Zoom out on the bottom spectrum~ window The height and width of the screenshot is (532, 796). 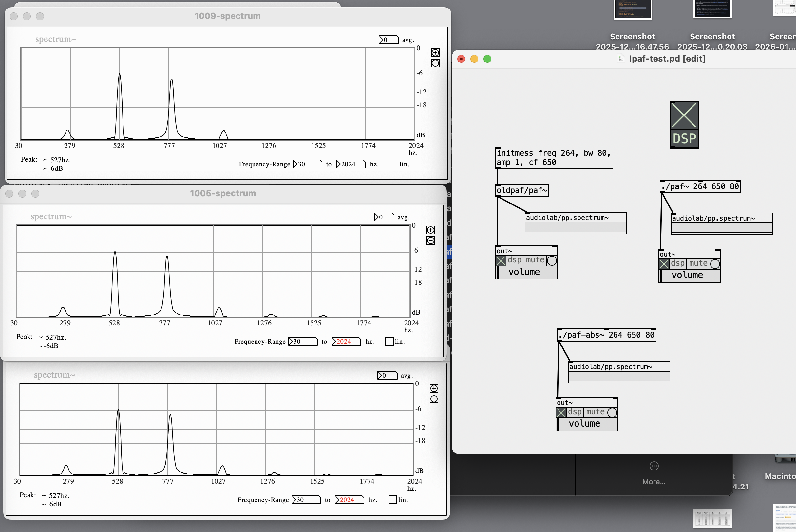pyautogui.click(x=434, y=399)
